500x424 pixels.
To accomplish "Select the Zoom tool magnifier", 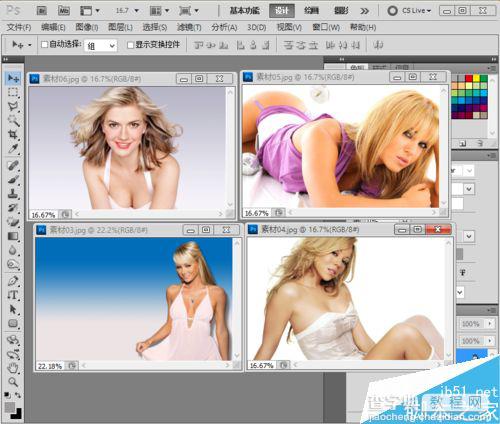I will click(13, 382).
